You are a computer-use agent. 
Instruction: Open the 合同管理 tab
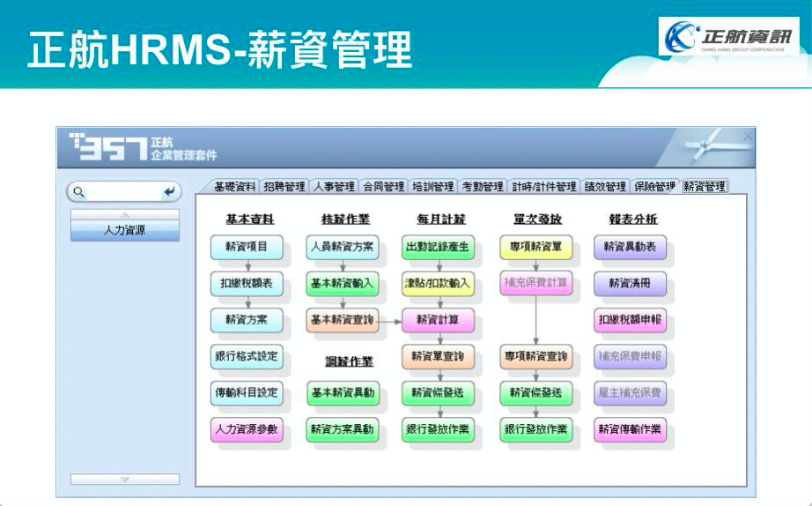pos(384,187)
